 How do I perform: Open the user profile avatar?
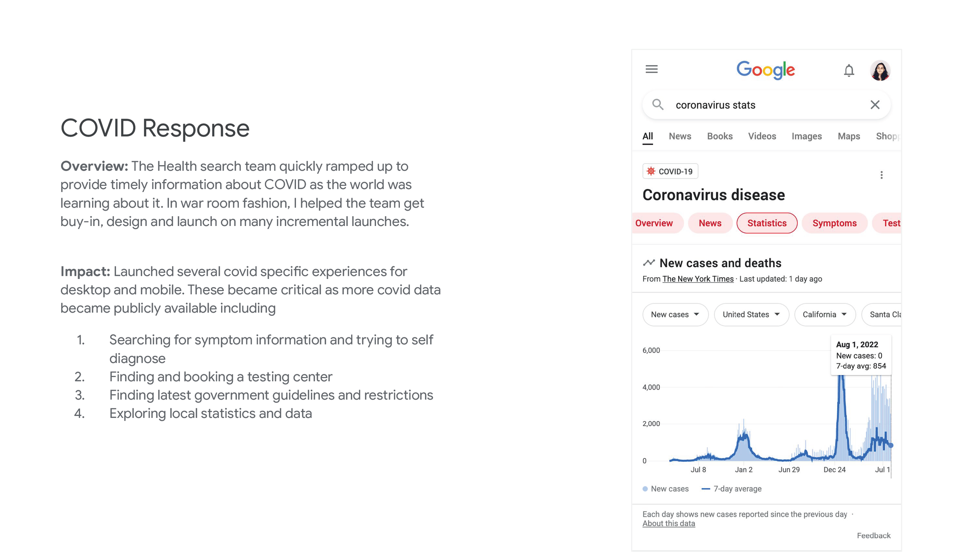[x=880, y=71]
